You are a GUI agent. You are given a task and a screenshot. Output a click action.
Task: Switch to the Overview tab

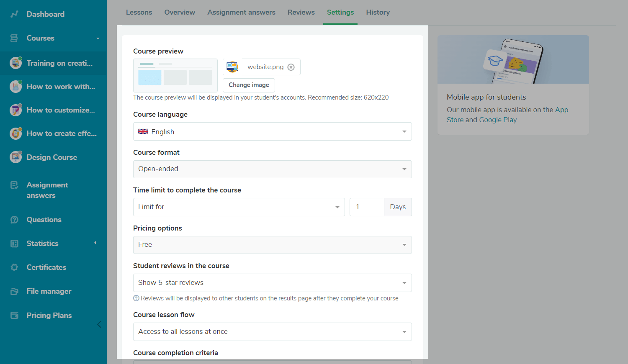[180, 13]
